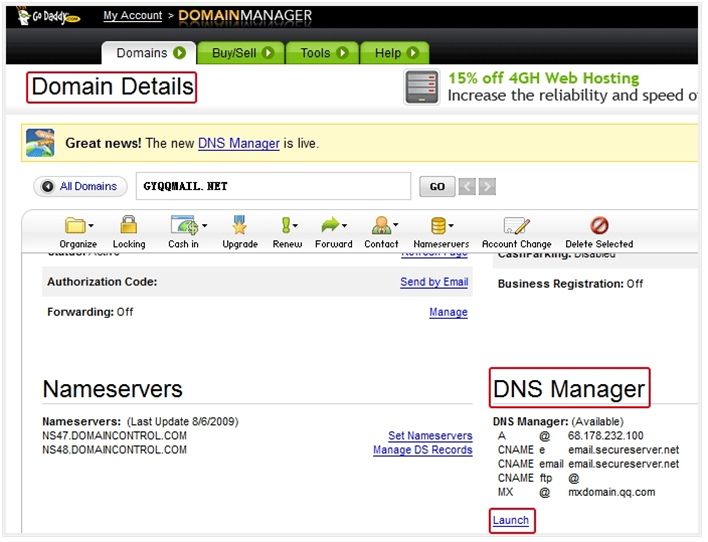Viewport: 708px width, 542px height.
Task: Click the 15% off 4GH Web Hosting ad
Action: click(550, 87)
